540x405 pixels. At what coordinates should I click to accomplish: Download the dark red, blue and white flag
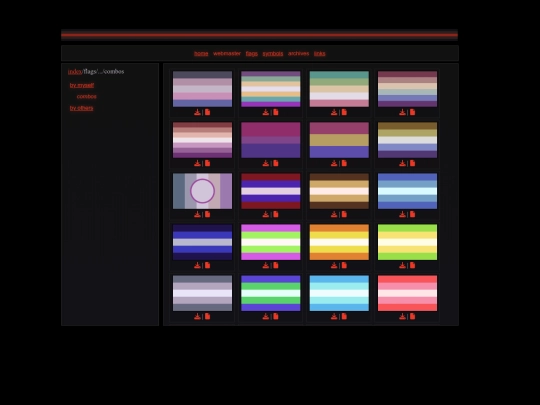[x=266, y=214]
